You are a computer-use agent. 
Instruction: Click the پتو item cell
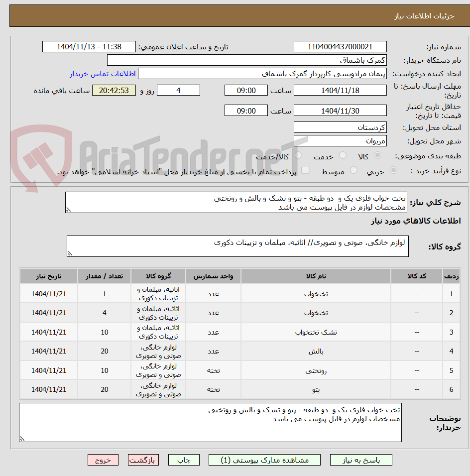point(316,389)
